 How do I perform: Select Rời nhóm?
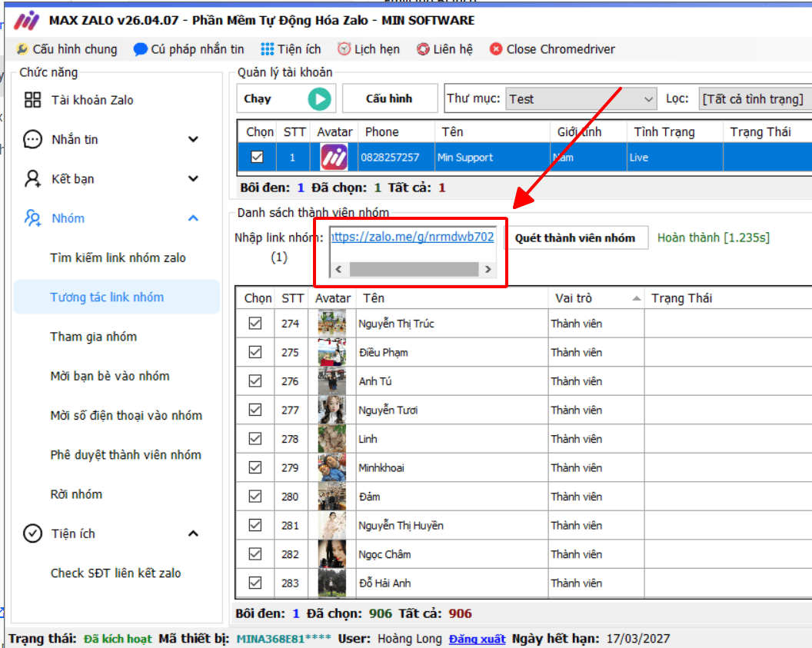pos(76,494)
